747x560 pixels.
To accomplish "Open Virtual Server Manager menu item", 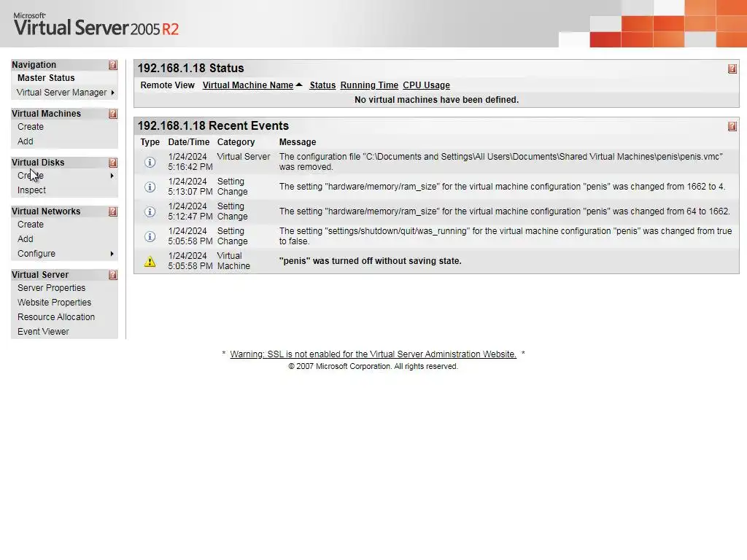I will [61, 93].
